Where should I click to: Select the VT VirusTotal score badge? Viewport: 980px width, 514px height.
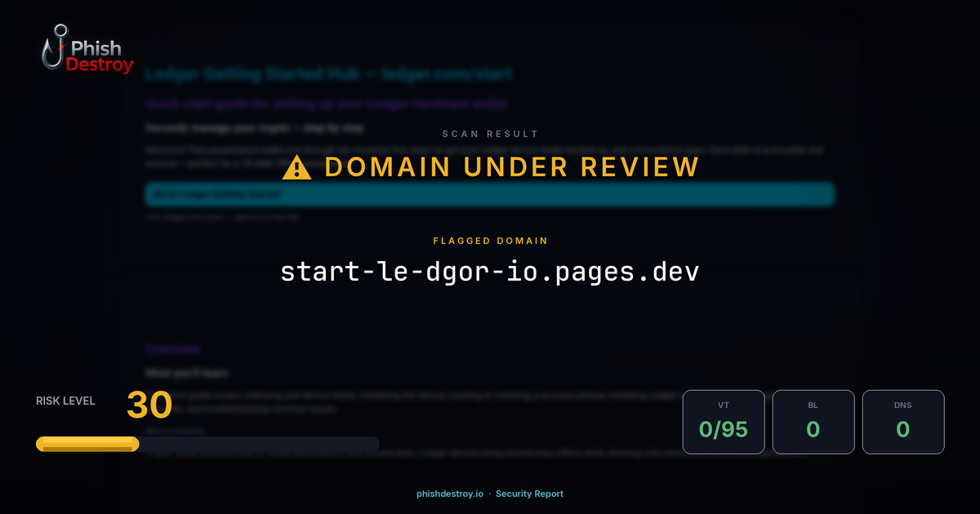(724, 421)
